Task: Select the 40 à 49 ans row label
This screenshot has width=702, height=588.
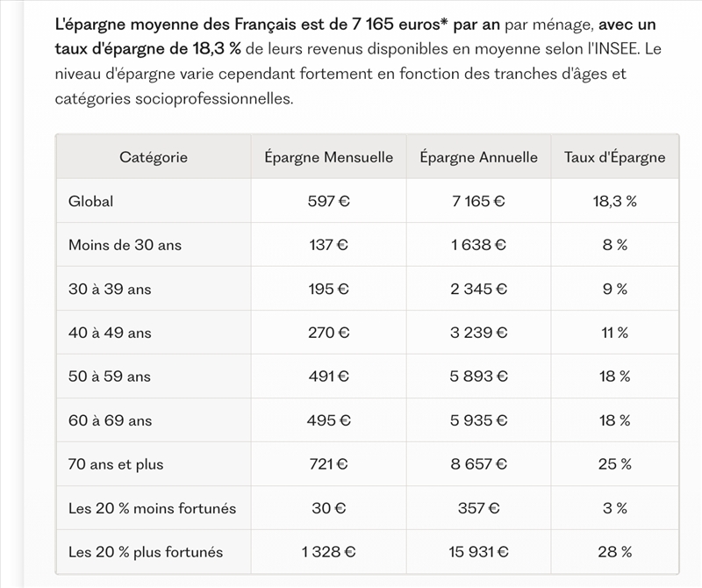Action: pyautogui.click(x=110, y=333)
